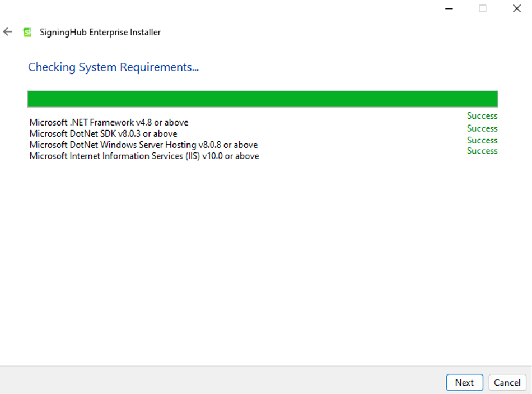Click the "Checking System Requirements..." heading
532x394 pixels.
(113, 67)
